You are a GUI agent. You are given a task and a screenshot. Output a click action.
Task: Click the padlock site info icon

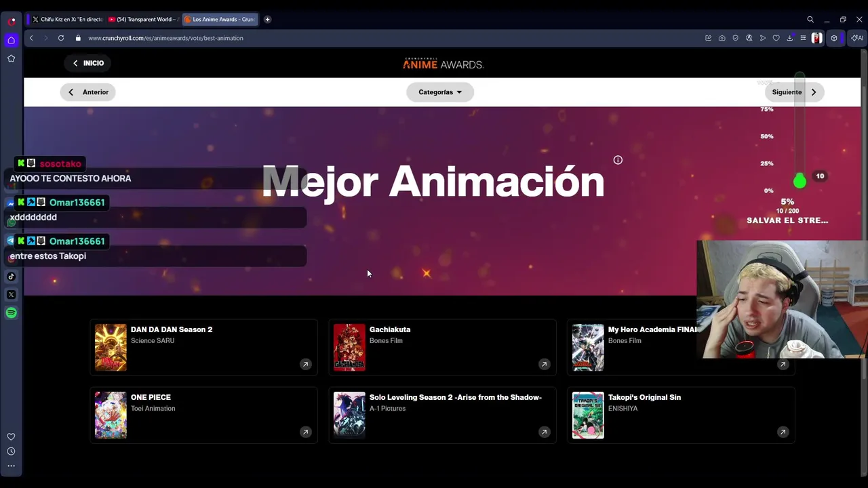point(78,38)
